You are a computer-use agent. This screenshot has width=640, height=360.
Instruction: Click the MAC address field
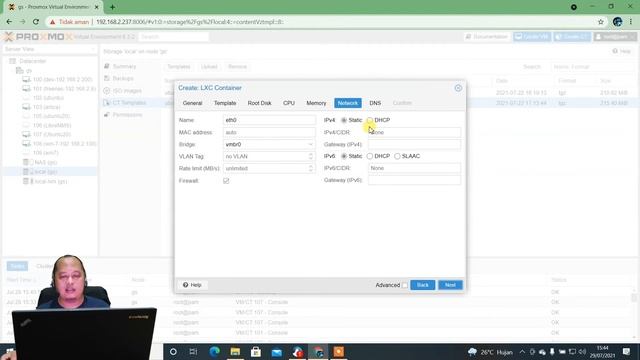click(x=269, y=132)
